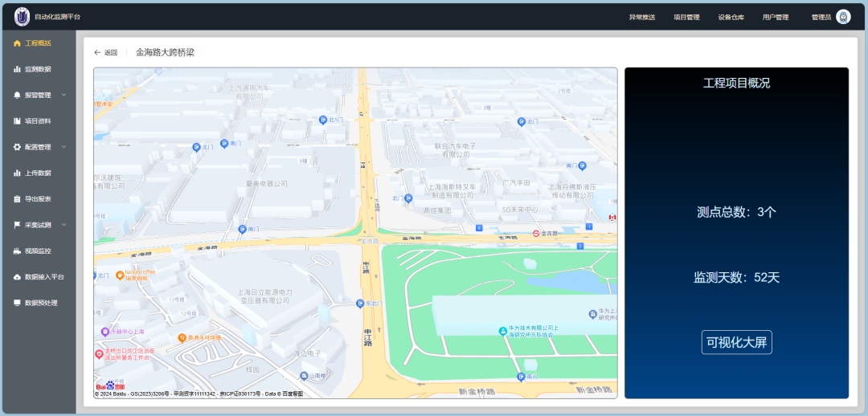
Task: Click the 金桥出口加工区 red location marker
Action: coord(99,353)
